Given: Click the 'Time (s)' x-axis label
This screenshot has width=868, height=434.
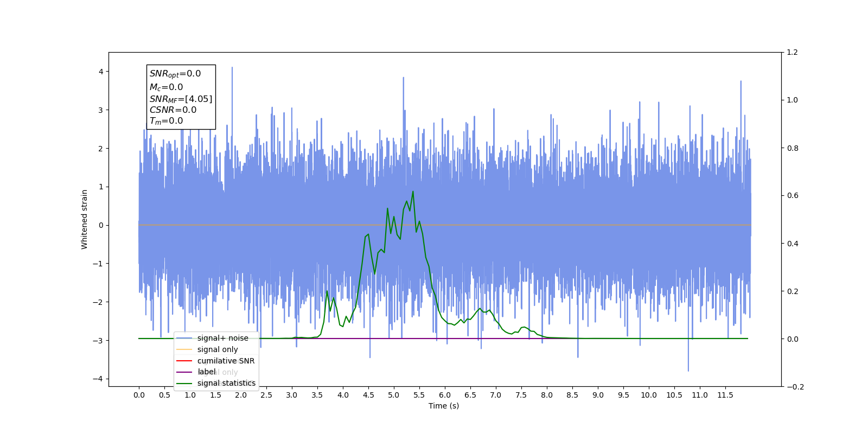Looking at the screenshot, I should 444,406.
